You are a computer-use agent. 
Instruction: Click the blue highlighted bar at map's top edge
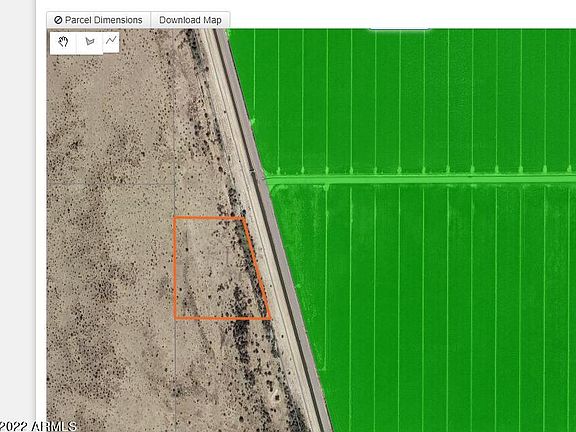(400, 28)
